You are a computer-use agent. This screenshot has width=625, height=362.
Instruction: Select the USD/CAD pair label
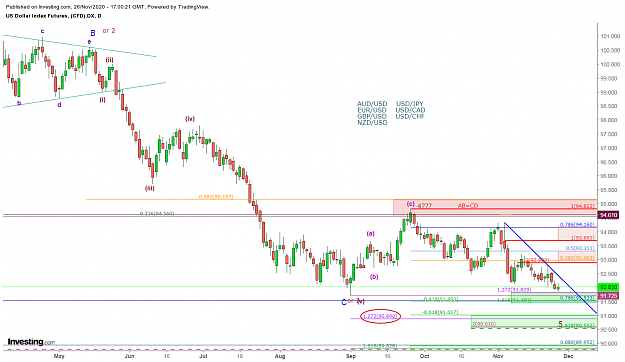coord(411,110)
